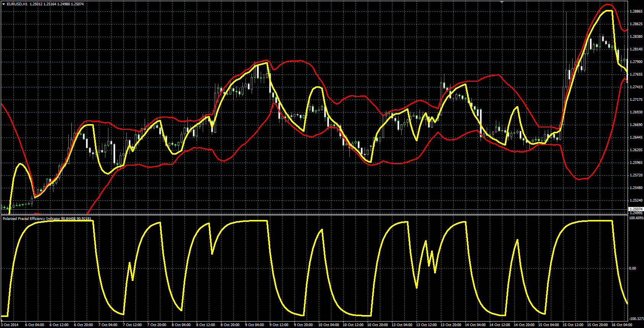Click the 8 Oct 20:00 time label

230,325
